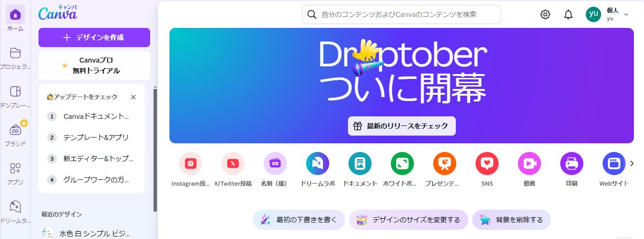644x239 pixels.
Task: Open the ドリームラボ sidebar icon
Action: (x=15, y=207)
